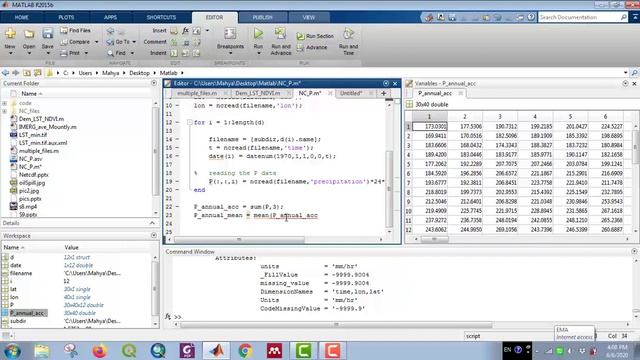
Task: Click the Run Section button
Action: [315, 36]
